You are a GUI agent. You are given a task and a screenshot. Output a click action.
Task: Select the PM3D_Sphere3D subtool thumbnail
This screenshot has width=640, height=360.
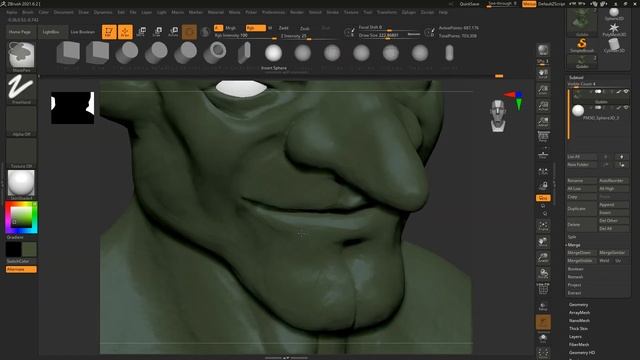(578, 111)
